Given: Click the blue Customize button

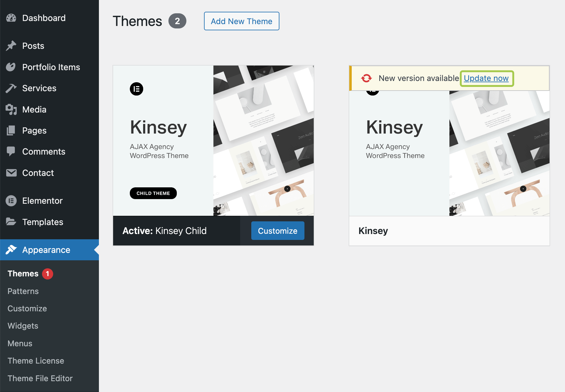Looking at the screenshot, I should 278,231.
